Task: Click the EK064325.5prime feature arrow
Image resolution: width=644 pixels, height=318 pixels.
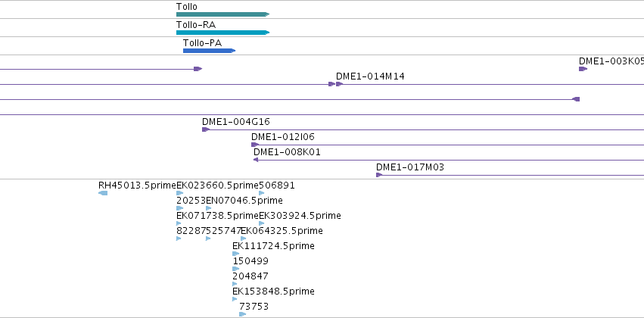Action: [244, 238]
